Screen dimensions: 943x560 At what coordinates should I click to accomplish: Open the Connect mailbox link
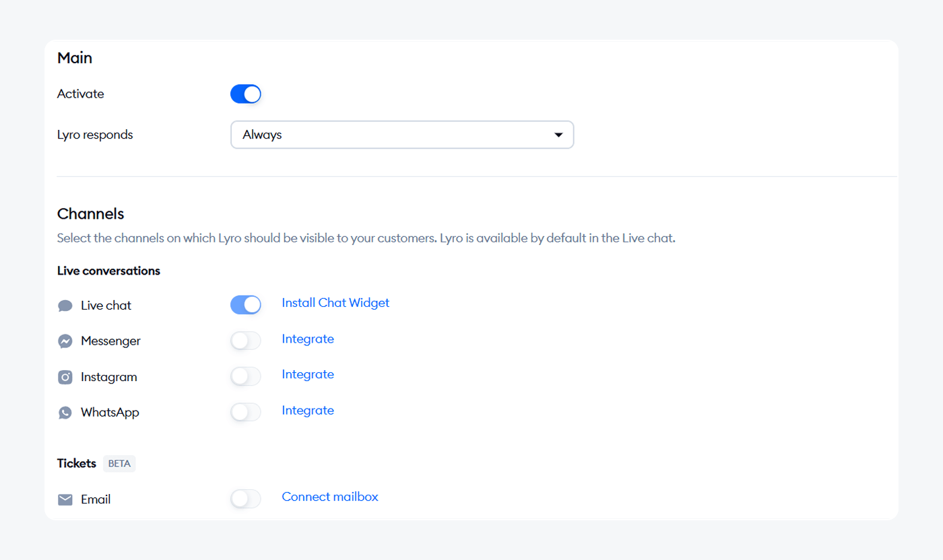pyautogui.click(x=330, y=497)
